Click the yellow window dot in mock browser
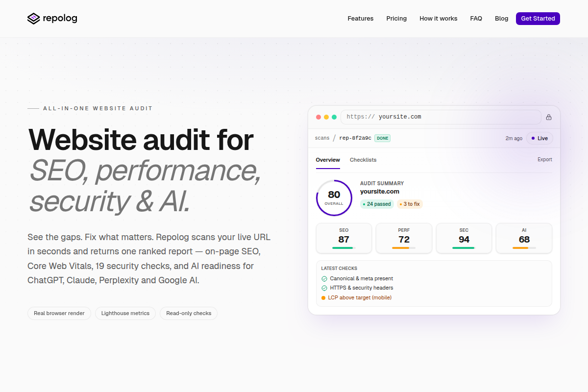Viewport: 588px width, 392px height. click(326, 117)
